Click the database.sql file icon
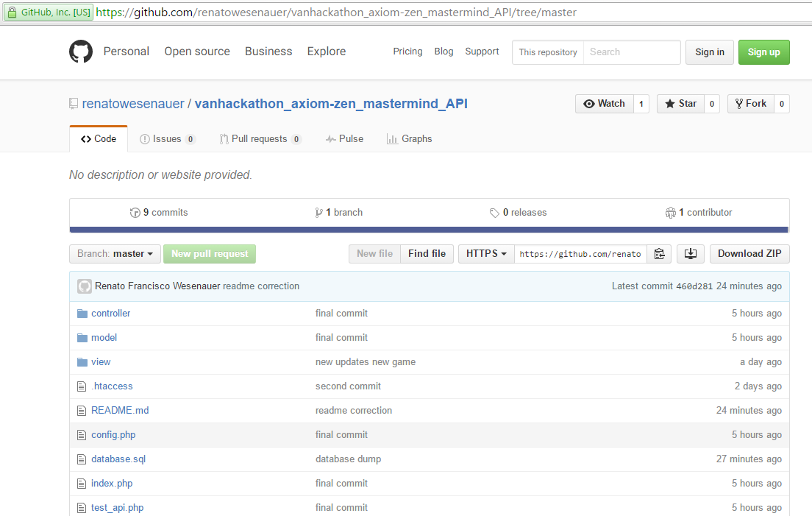This screenshot has height=516, width=812. point(82,459)
